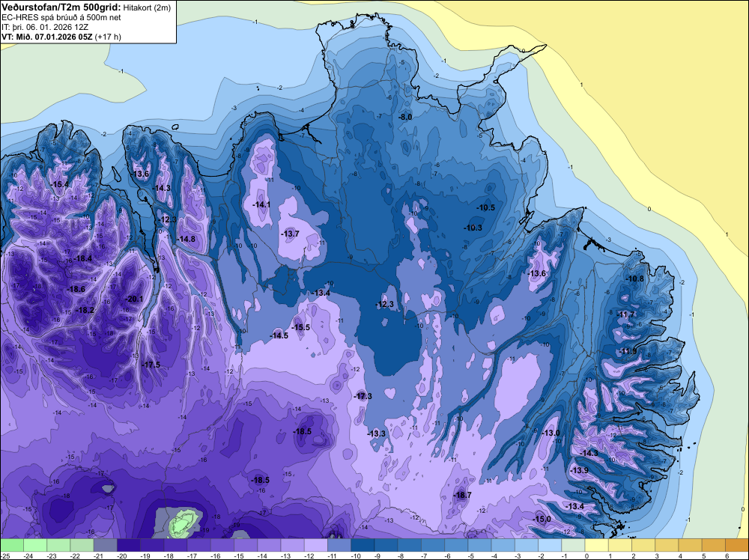Click the -20 dark purple legend swatch
Image resolution: width=749 pixels, height=560 pixels.
[x=129, y=545]
